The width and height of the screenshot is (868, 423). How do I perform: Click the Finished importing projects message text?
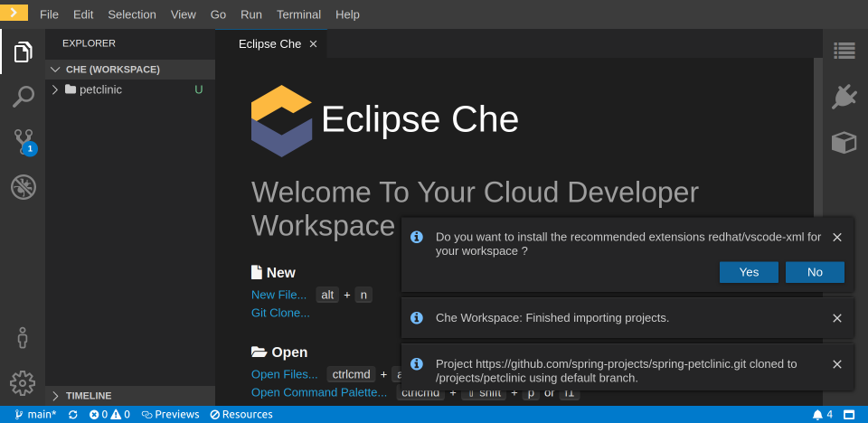click(552, 318)
